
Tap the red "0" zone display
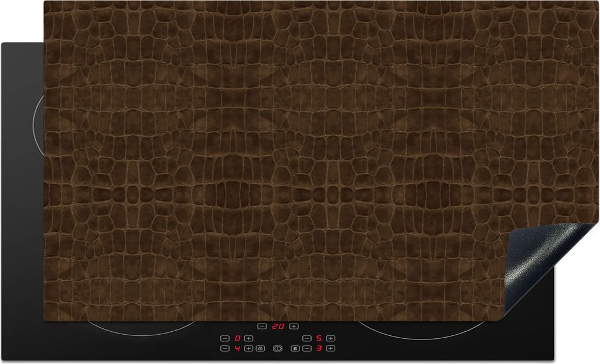[237, 338]
